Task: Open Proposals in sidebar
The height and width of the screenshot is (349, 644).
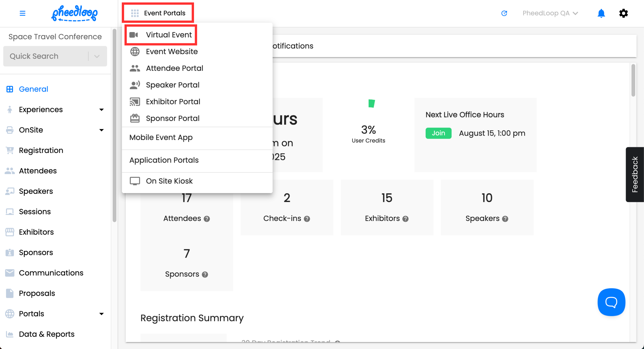Action: pyautogui.click(x=37, y=293)
